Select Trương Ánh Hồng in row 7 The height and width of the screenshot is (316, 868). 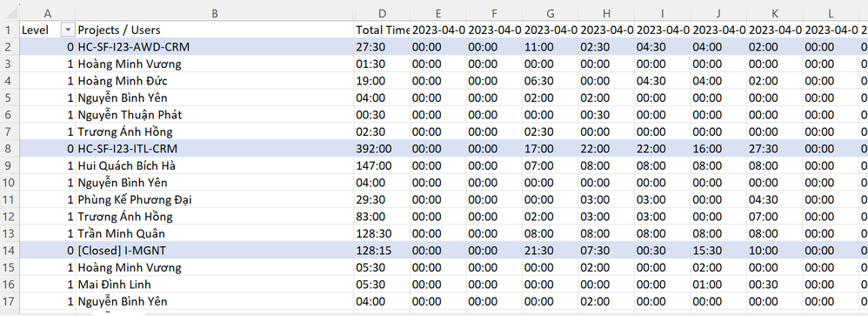(215, 132)
